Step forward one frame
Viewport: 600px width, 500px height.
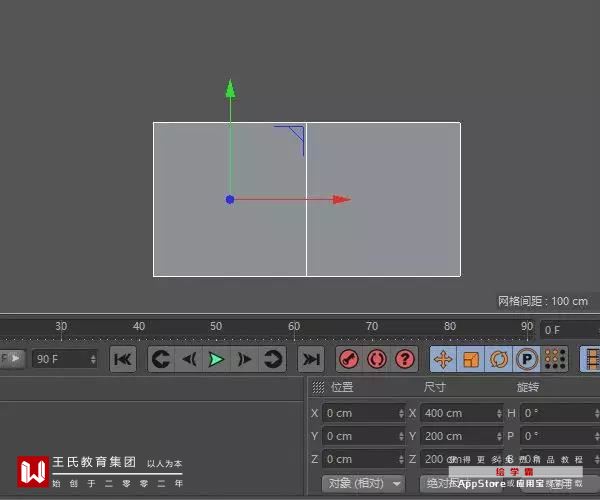click(x=245, y=359)
